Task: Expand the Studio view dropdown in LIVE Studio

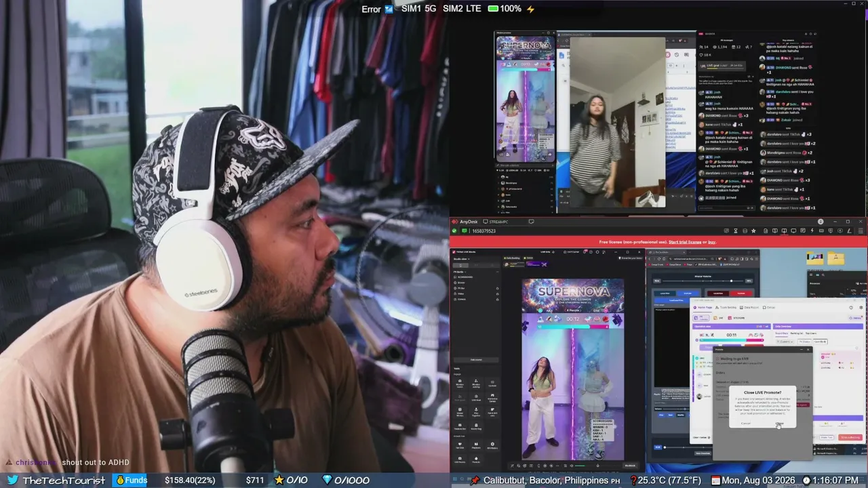Action: pos(462,259)
